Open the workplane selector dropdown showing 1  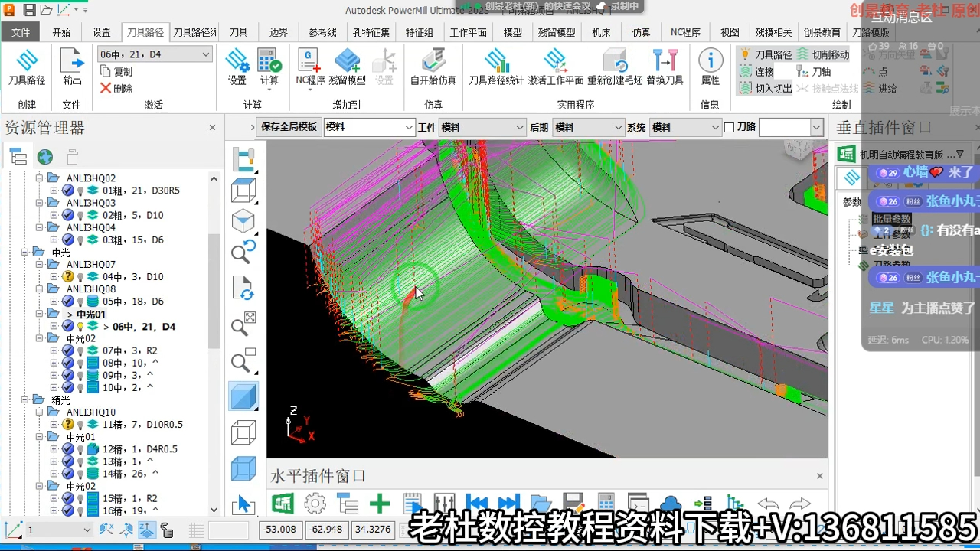pos(87,530)
